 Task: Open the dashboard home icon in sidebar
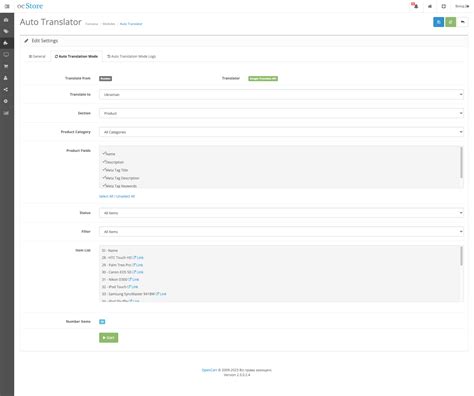click(x=6, y=20)
